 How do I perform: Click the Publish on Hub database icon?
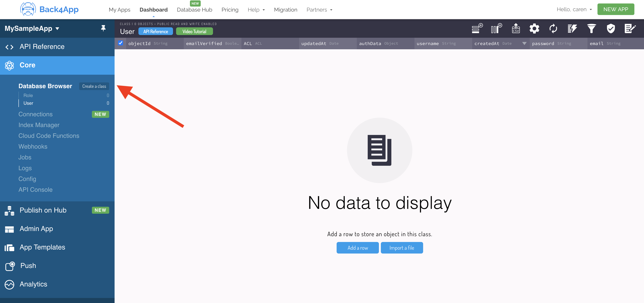coord(9,211)
